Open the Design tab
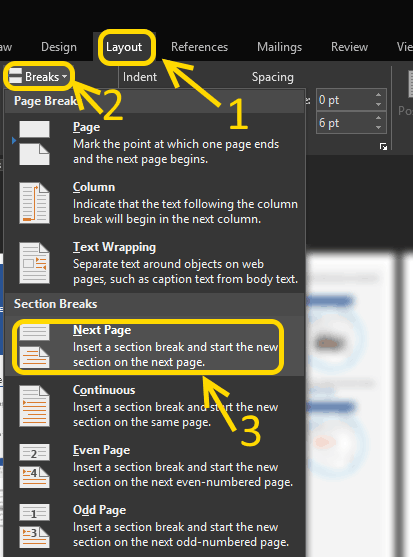 coord(59,47)
